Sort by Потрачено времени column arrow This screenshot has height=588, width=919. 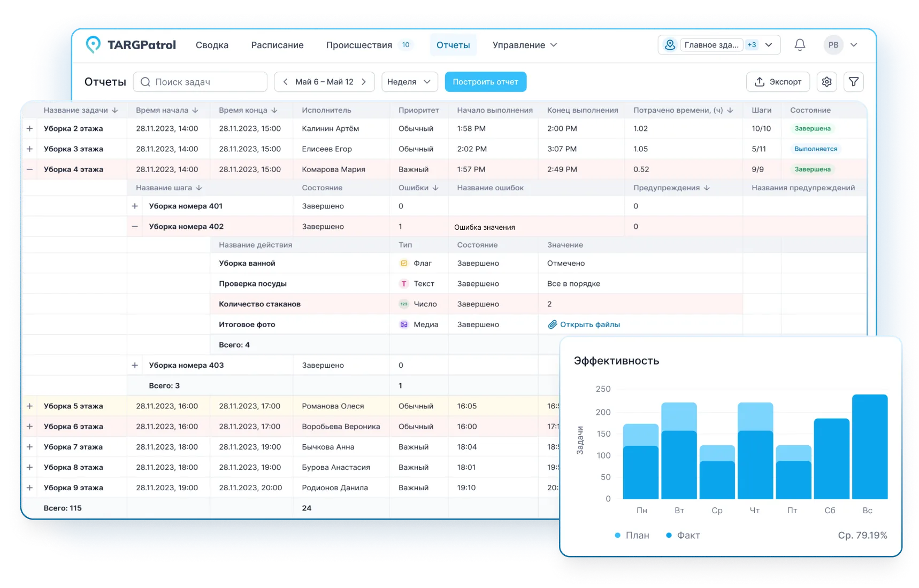[x=730, y=110]
